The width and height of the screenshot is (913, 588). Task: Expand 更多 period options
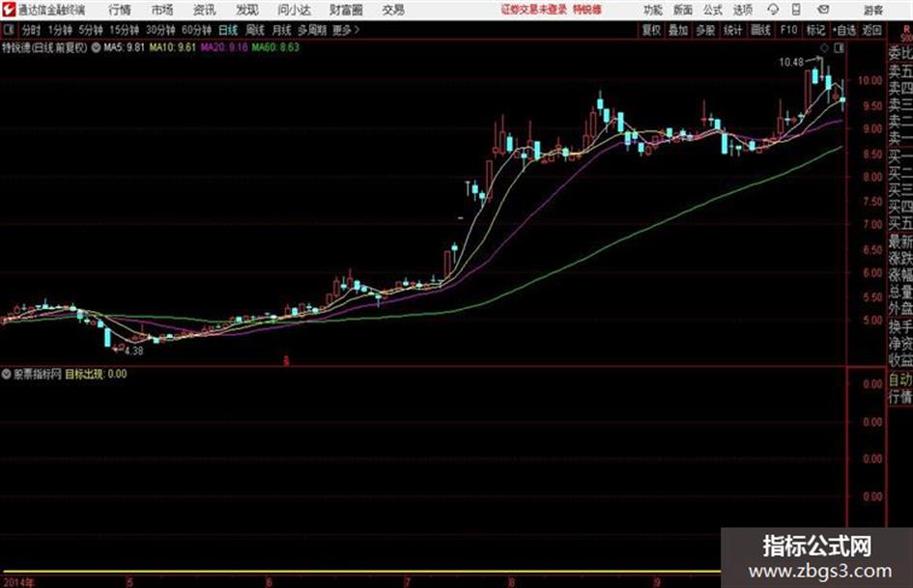pos(346,30)
